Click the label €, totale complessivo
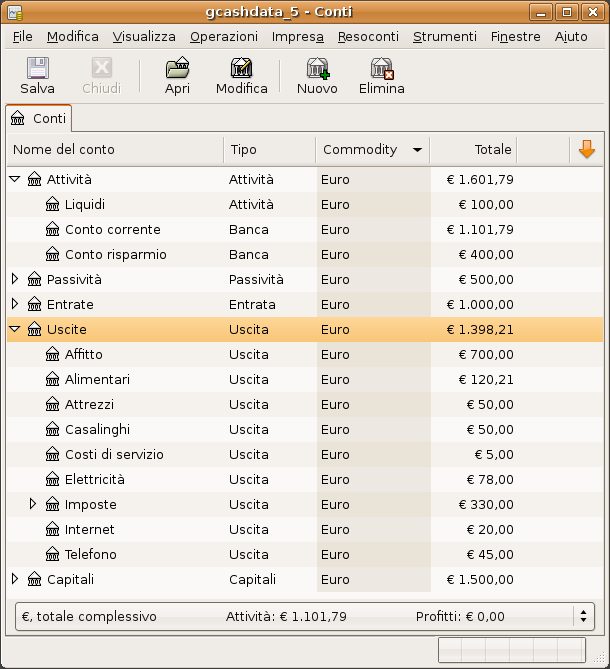This screenshot has width=610, height=669. 89,617
